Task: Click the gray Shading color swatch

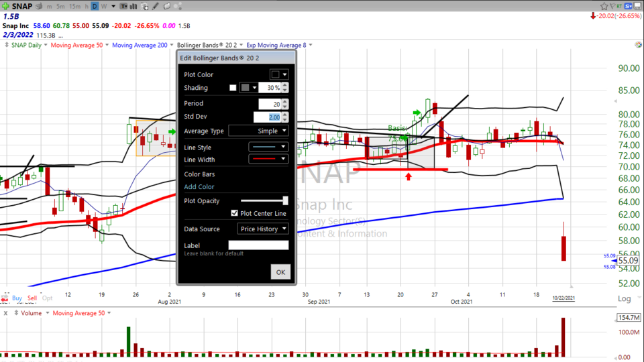Action: click(x=246, y=88)
